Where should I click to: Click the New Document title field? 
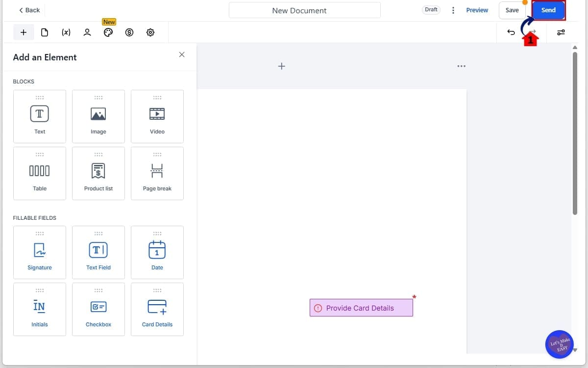(305, 10)
